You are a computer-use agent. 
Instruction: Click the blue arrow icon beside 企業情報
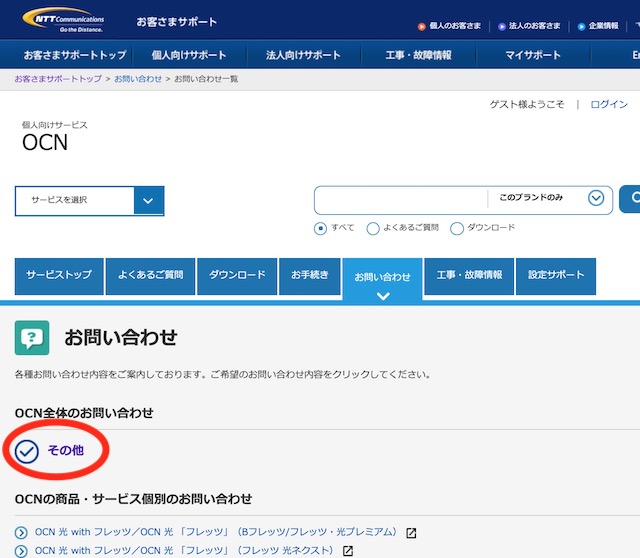pyautogui.click(x=581, y=27)
